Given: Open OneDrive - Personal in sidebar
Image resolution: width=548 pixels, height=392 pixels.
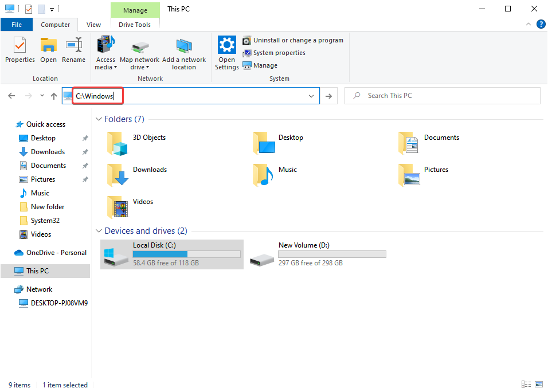Looking at the screenshot, I should pos(50,253).
